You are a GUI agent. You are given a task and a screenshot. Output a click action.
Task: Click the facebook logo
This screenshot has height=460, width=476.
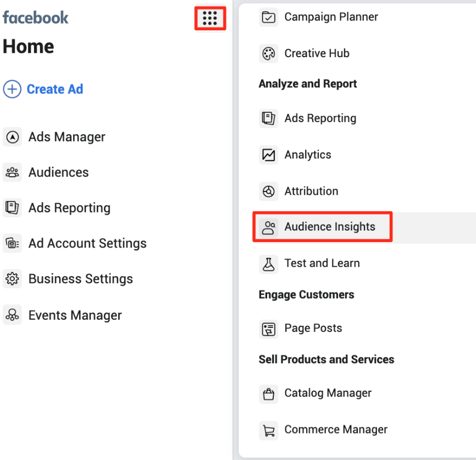click(x=36, y=17)
